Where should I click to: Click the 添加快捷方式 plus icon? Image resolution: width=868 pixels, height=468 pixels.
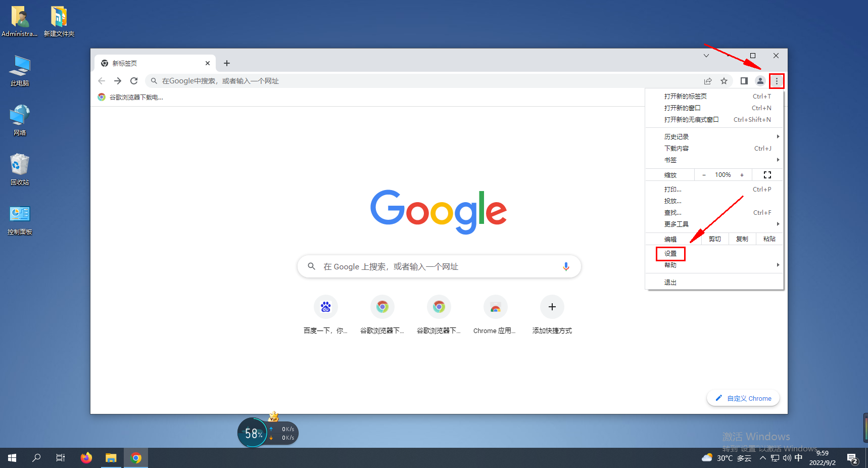pos(552,307)
